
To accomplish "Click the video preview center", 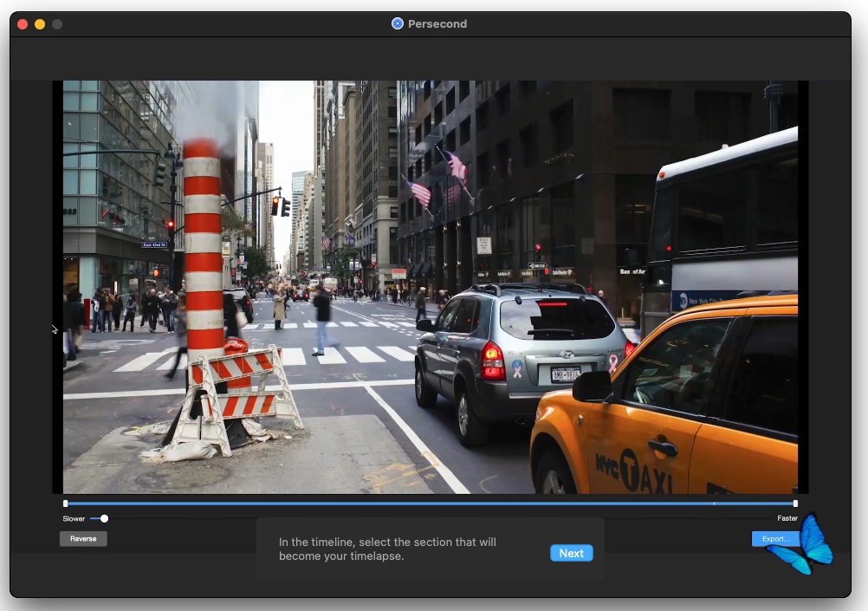I will coord(431,287).
